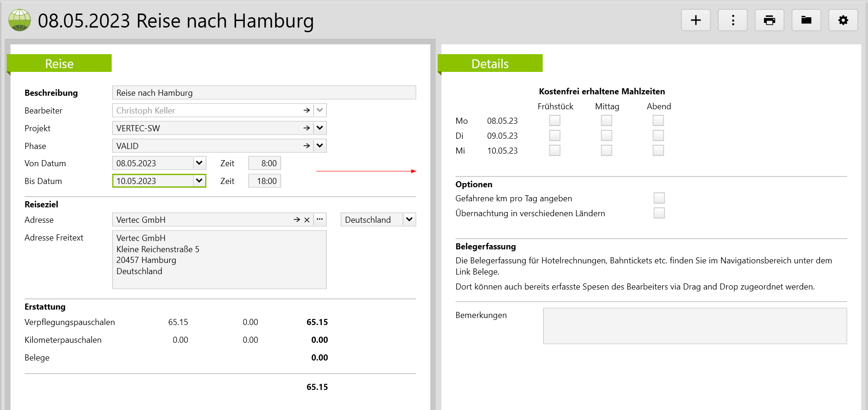This screenshot has height=410, width=868.
Task: Enable Übernachtung in verschiedenen Ländern option
Action: click(x=659, y=213)
